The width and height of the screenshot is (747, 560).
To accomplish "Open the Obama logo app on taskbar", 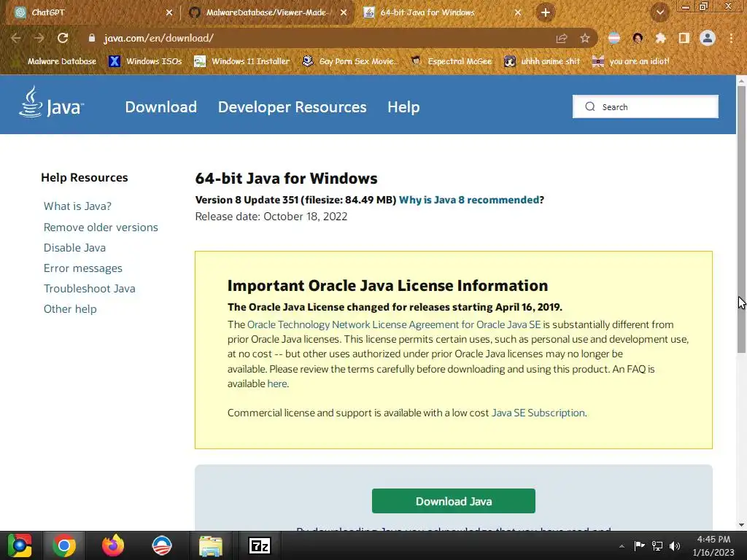I will click(x=161, y=545).
